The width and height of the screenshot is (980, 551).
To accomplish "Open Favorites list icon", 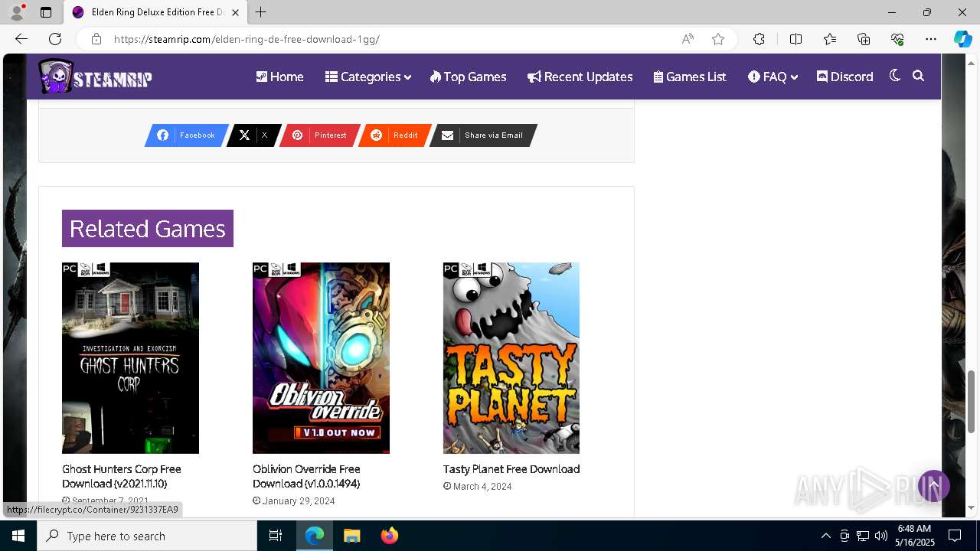I will click(x=830, y=39).
